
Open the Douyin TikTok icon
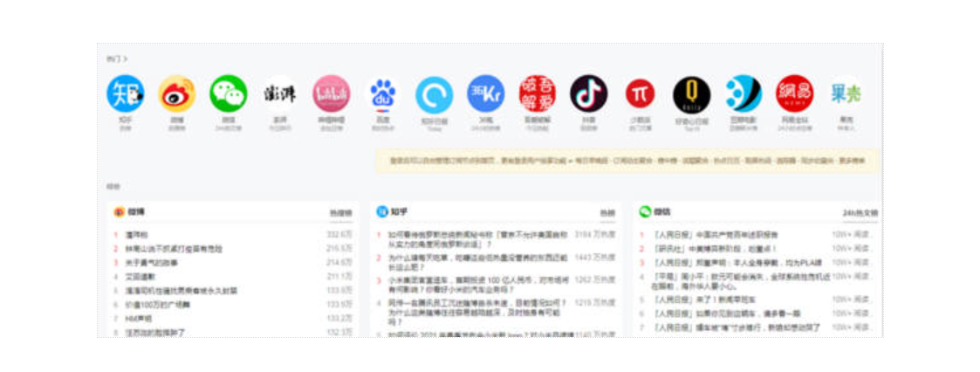(589, 93)
